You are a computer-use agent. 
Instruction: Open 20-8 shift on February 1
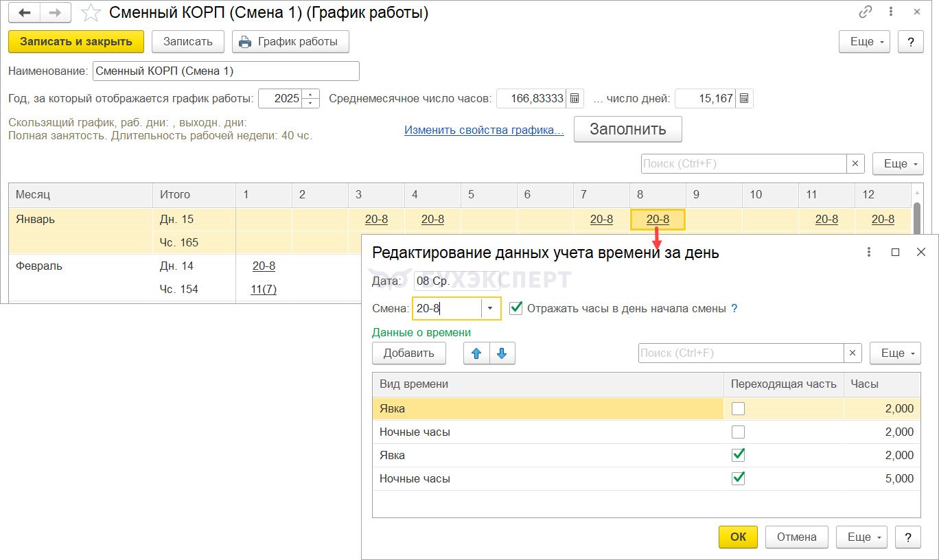coord(264,266)
